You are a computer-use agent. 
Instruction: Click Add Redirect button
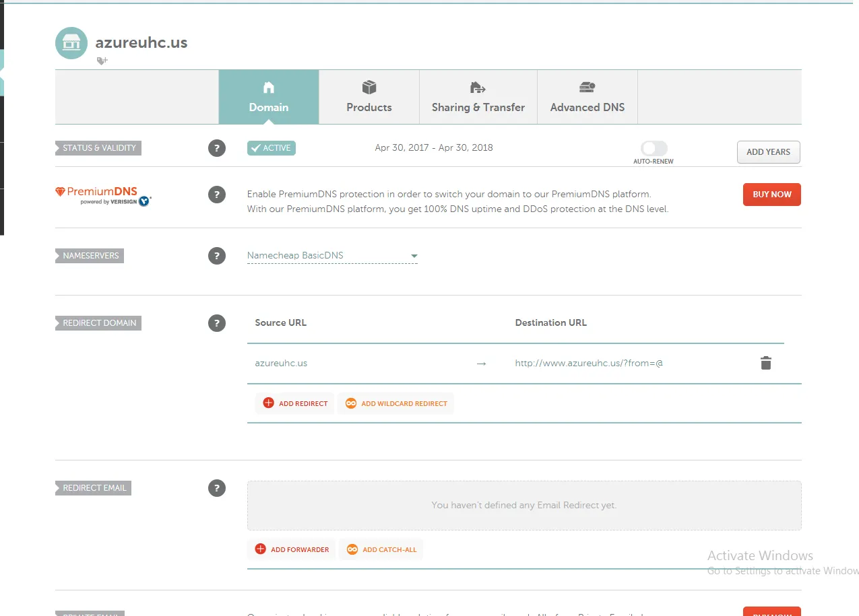[x=295, y=403]
